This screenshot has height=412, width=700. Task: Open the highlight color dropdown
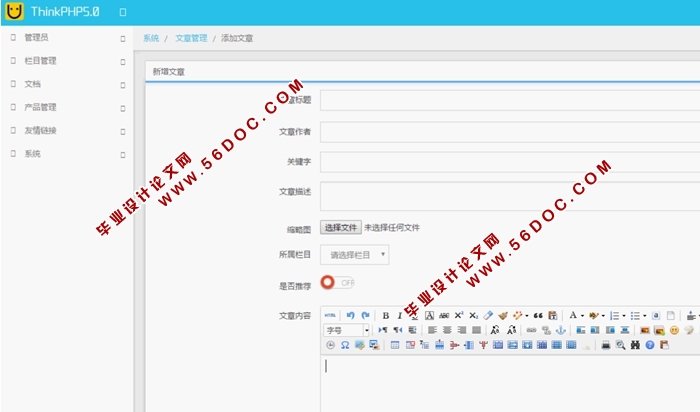point(603,316)
